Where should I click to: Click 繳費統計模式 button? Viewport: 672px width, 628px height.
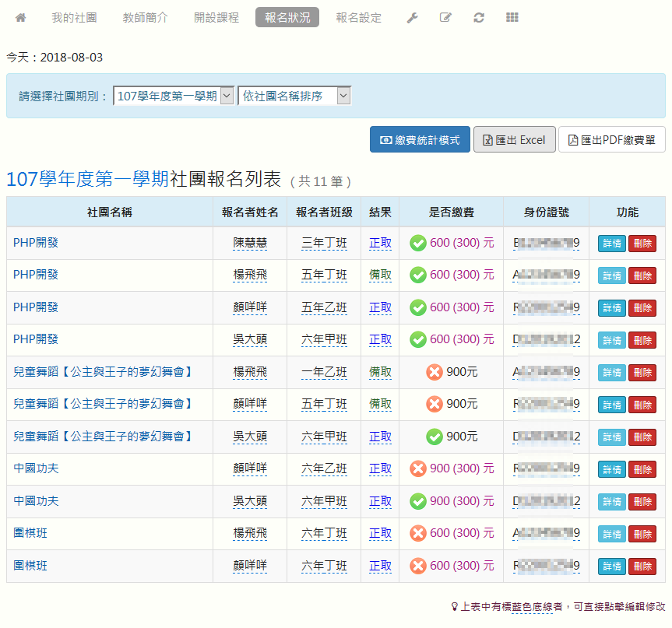pos(420,140)
